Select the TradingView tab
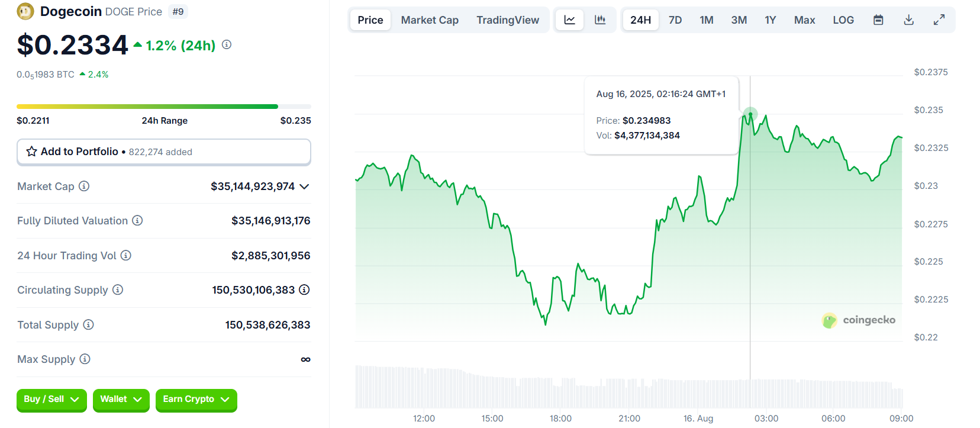This screenshot has width=980, height=428. pyautogui.click(x=508, y=20)
